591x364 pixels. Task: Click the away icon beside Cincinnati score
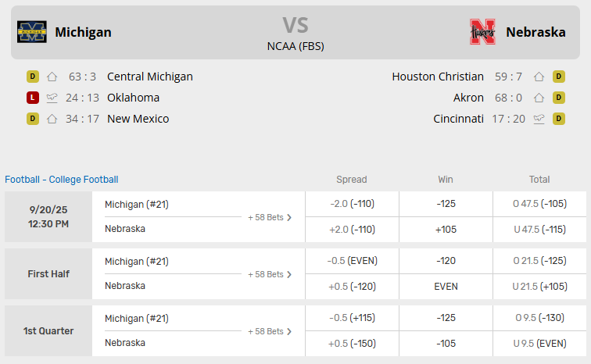click(x=539, y=119)
